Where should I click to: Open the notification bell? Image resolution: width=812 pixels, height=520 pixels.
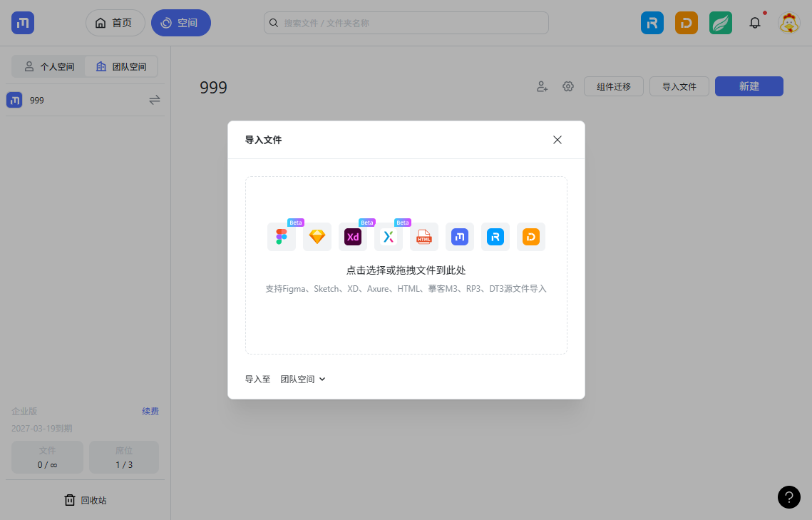755,23
